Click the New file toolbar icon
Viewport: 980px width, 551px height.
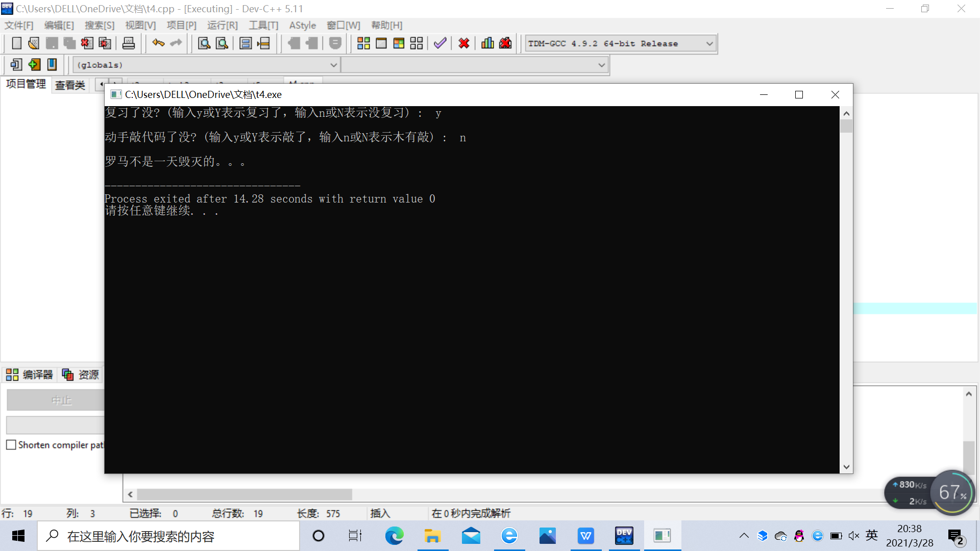click(x=16, y=43)
